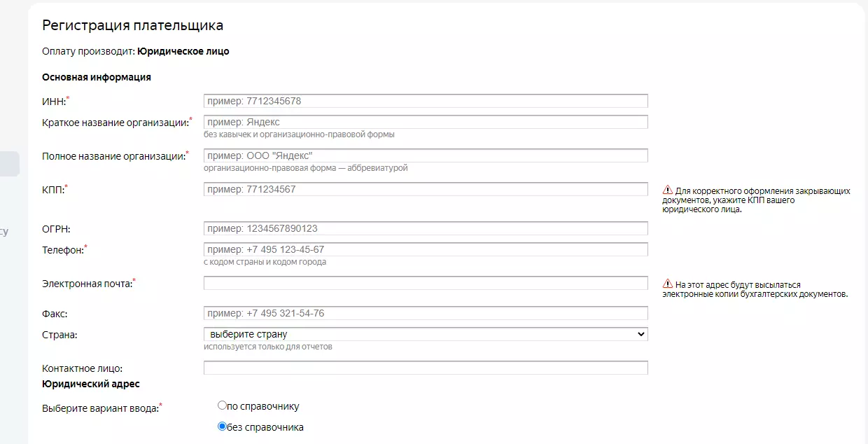Screen dimensions: 868x444
Task: Click the 'Электронная почта' field label
Action: coord(87,284)
